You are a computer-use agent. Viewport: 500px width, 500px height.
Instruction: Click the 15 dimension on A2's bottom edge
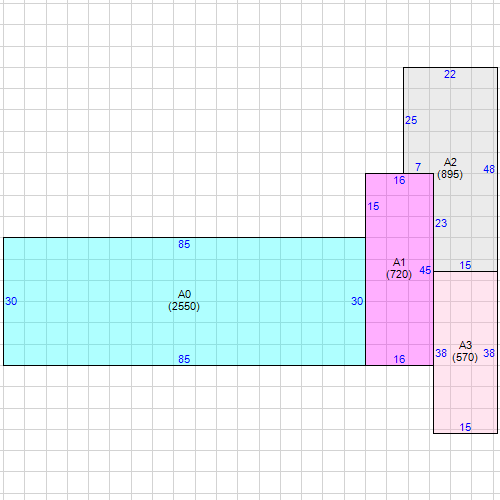tap(465, 265)
